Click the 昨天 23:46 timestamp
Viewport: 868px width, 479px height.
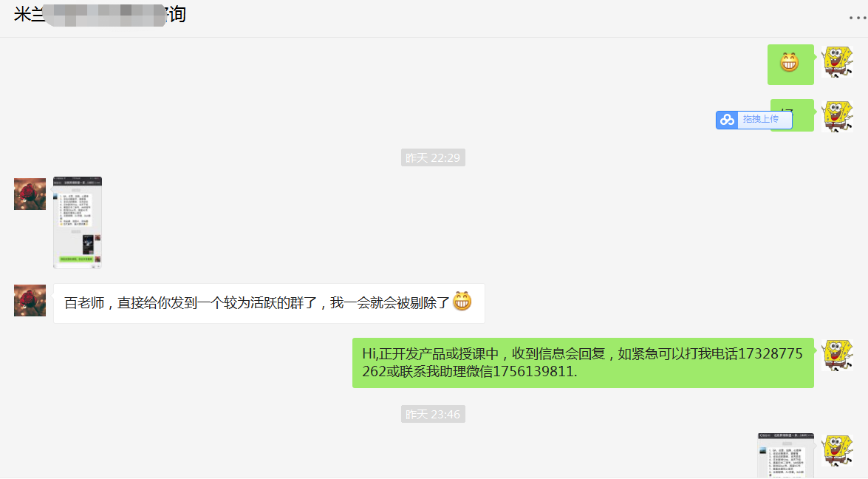(433, 414)
